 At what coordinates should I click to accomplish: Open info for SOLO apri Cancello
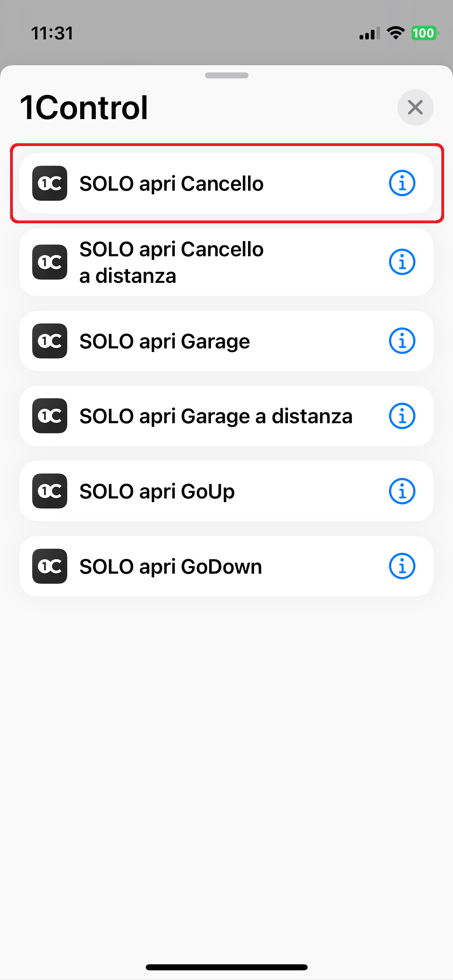[402, 183]
